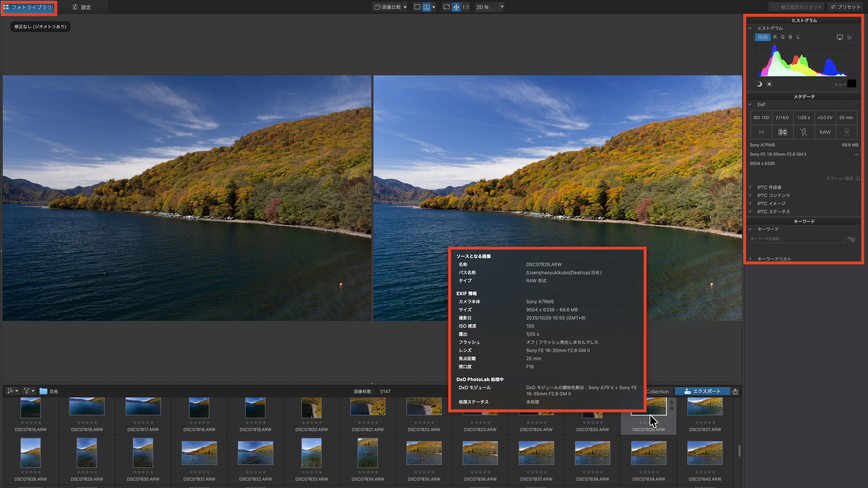
Task: Click fit-to-screen zoom icon
Action: click(446, 7)
